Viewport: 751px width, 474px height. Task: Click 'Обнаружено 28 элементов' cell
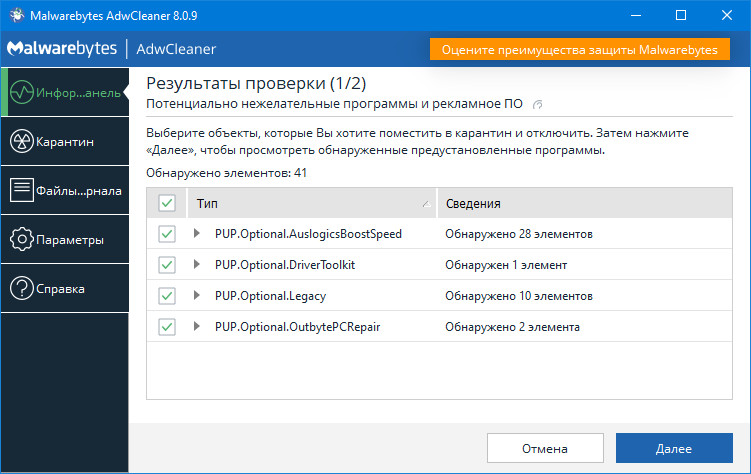click(x=519, y=234)
